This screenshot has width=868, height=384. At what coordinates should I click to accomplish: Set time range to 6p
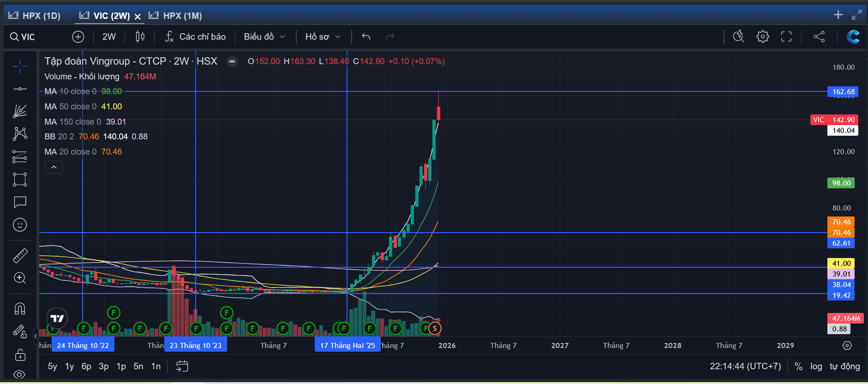point(86,366)
